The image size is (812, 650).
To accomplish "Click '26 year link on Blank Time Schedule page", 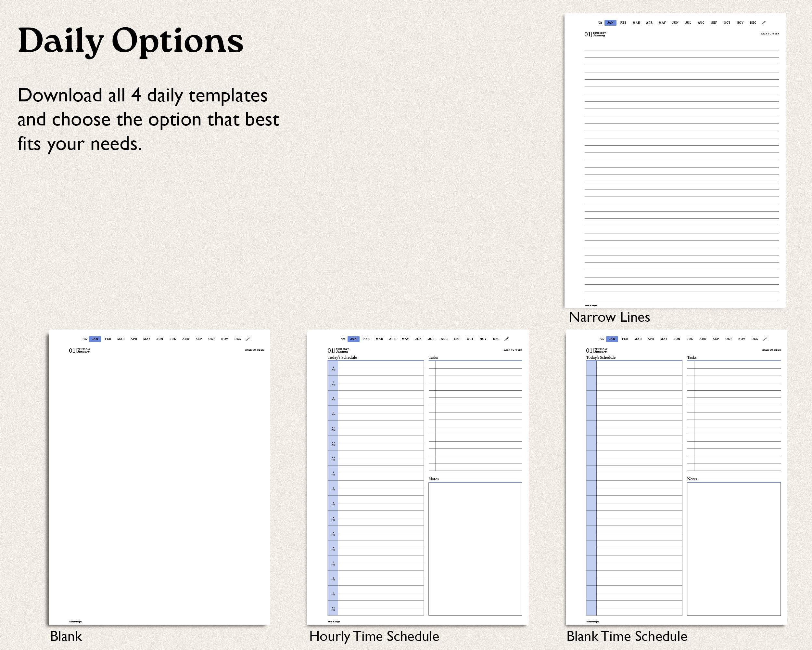I will coord(602,339).
